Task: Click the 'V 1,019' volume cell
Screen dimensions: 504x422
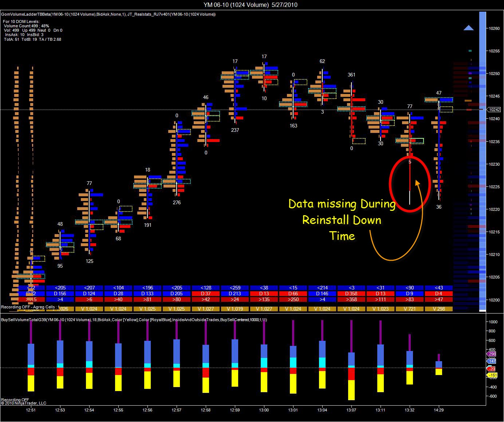Action: point(235,309)
